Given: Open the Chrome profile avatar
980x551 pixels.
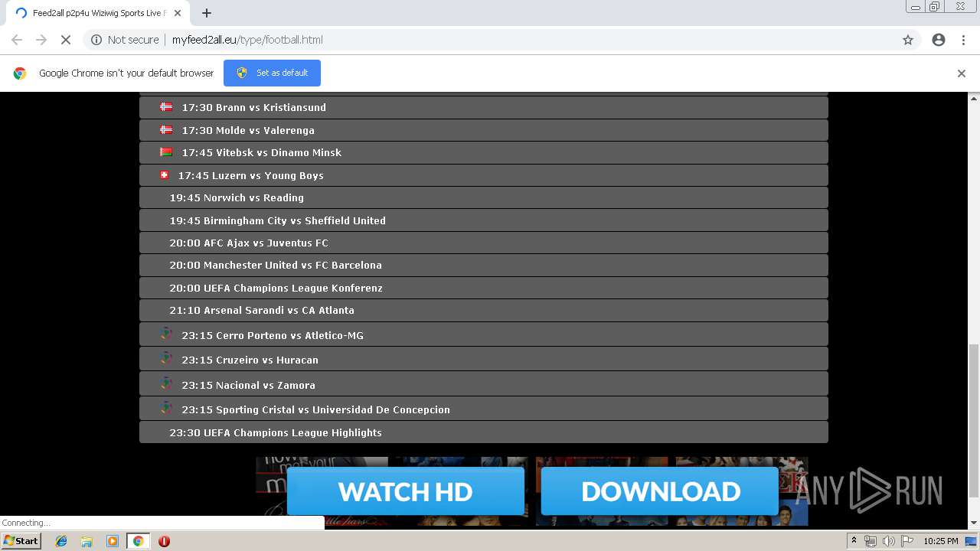Looking at the screenshot, I should pos(939,40).
